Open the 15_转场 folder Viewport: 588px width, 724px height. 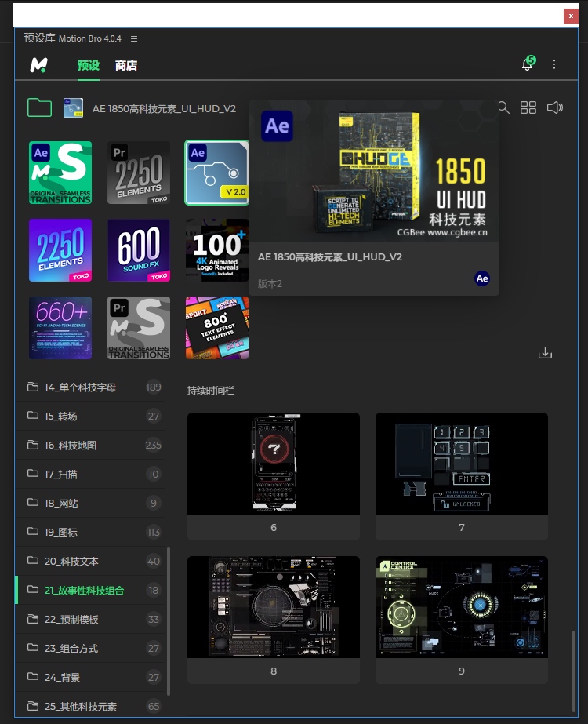tap(90, 416)
